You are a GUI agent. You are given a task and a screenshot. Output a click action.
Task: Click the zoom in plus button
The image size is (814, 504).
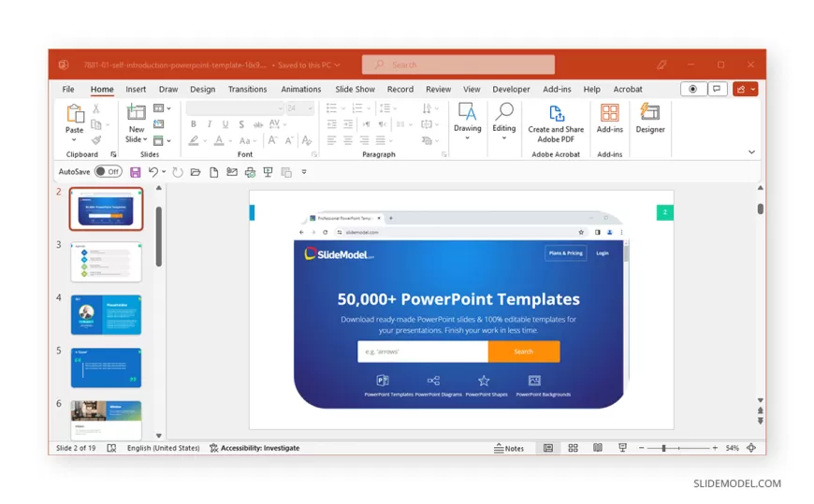click(715, 448)
